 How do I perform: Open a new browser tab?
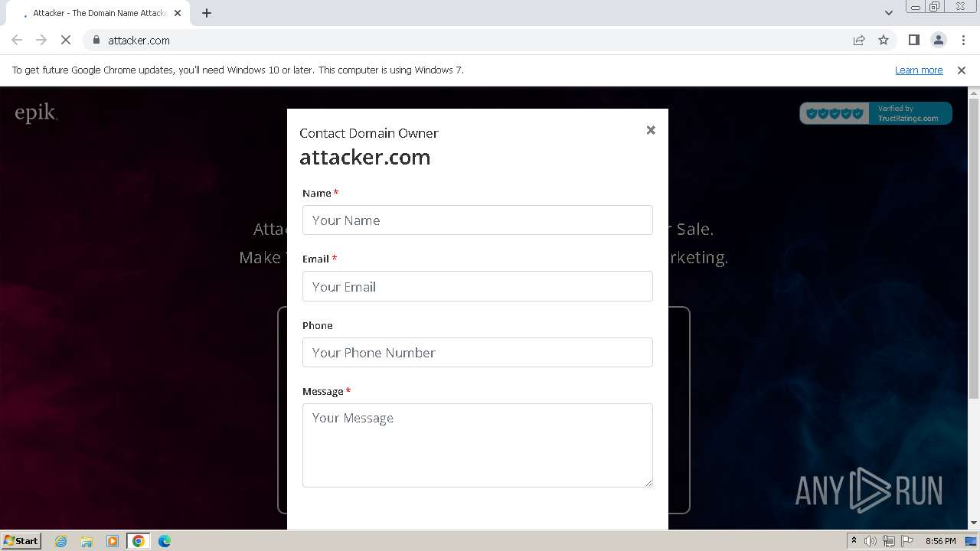(x=207, y=13)
